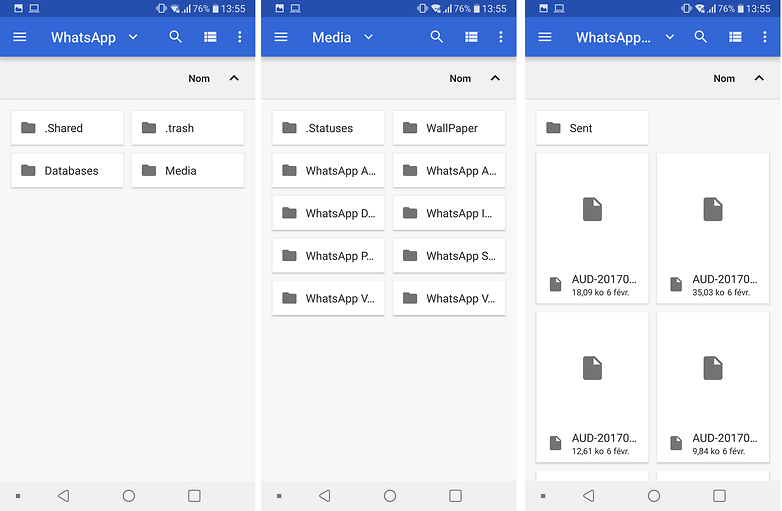Open audio file sized 18,09 ko
Screen dimensions: 782x511
[592, 228]
